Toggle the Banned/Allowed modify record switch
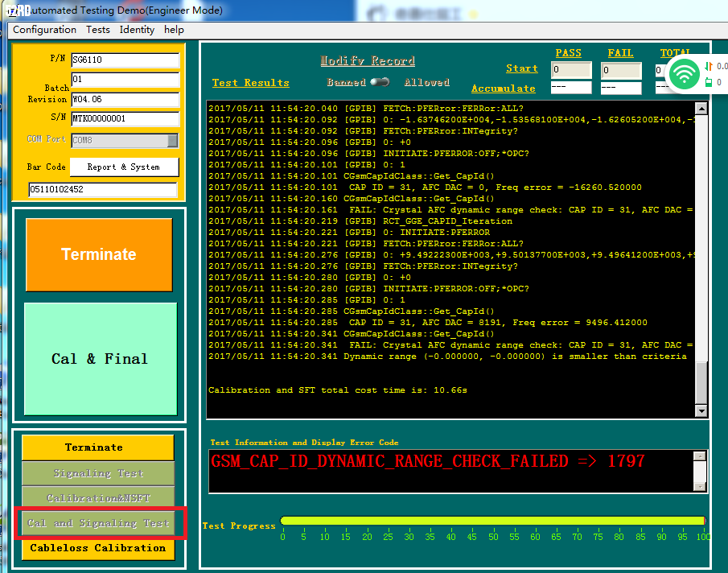728x573 pixels. coord(380,82)
